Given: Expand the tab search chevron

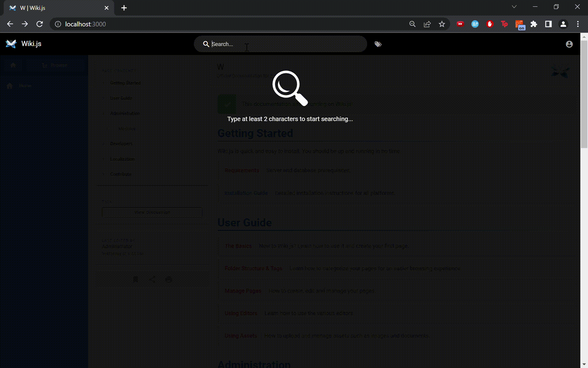Looking at the screenshot, I should tap(514, 7).
